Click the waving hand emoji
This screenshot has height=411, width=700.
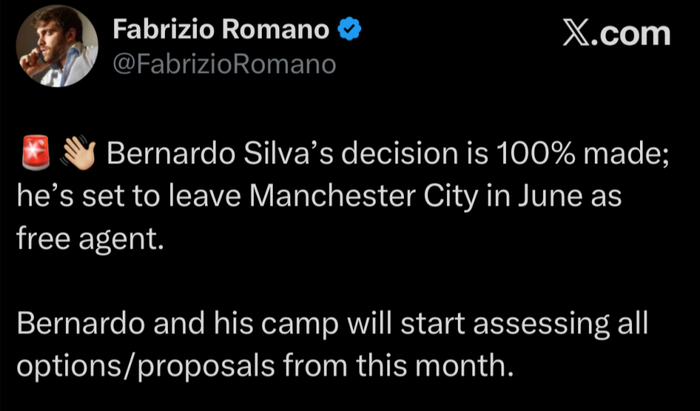77,155
